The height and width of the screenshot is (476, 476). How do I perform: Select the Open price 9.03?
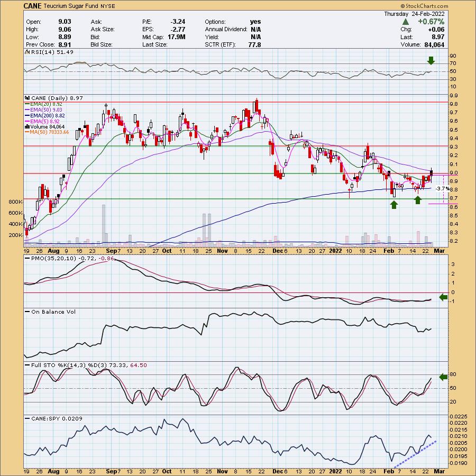click(x=65, y=22)
